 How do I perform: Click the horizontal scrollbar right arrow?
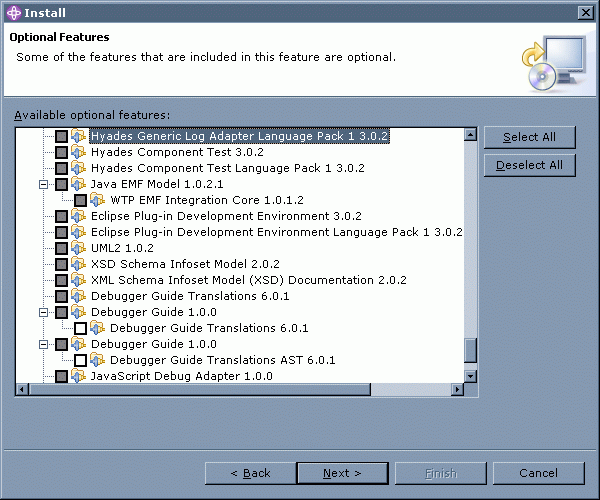tap(457, 389)
